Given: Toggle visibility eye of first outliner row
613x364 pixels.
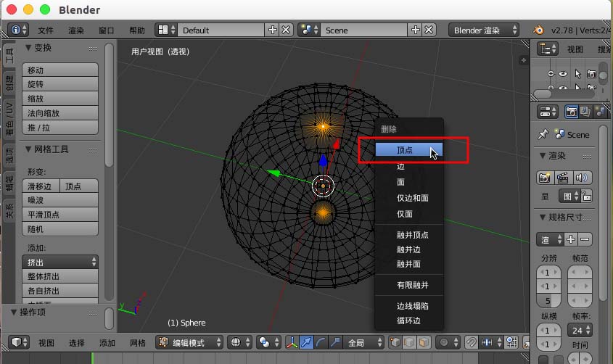Looking at the screenshot, I should tap(562, 73).
